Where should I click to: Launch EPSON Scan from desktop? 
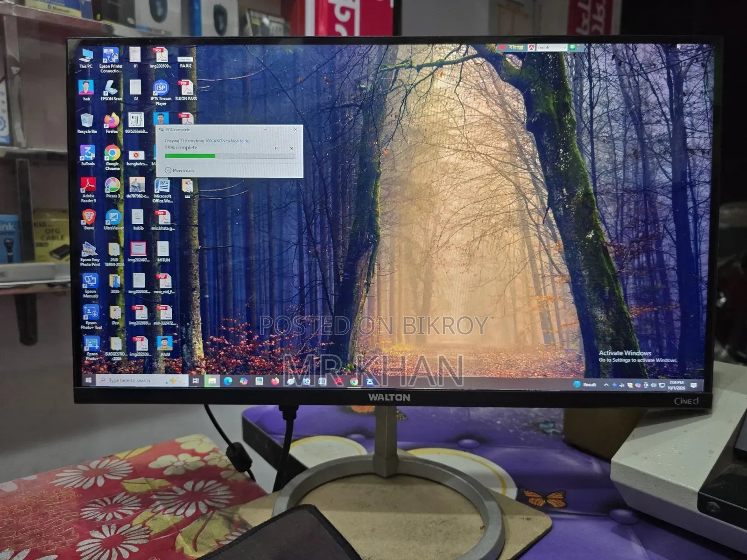click(111, 91)
